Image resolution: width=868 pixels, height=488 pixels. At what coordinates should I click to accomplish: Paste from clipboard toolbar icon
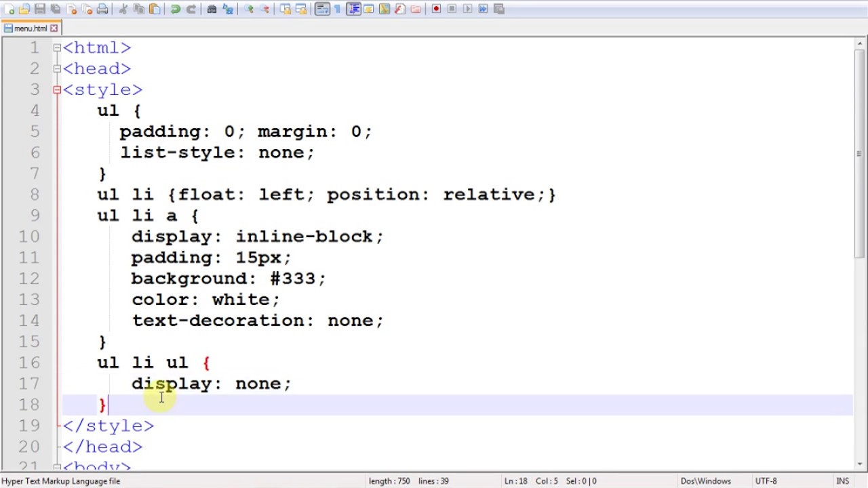pyautogui.click(x=154, y=9)
